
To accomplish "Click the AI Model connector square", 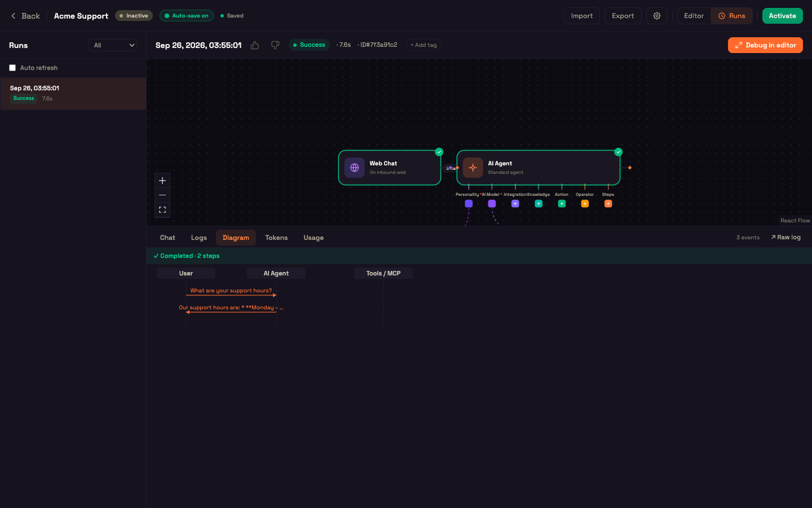I will [x=492, y=204].
